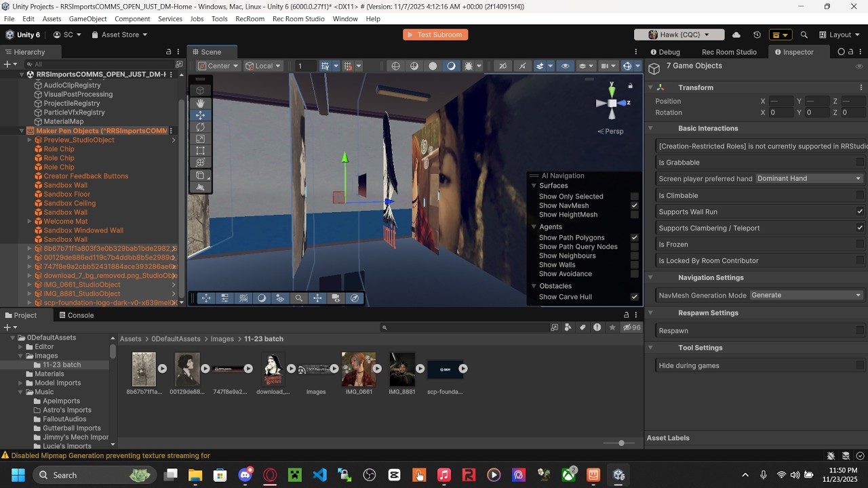Collapse the Images folder in Project
The image size is (868, 488).
(21, 356)
